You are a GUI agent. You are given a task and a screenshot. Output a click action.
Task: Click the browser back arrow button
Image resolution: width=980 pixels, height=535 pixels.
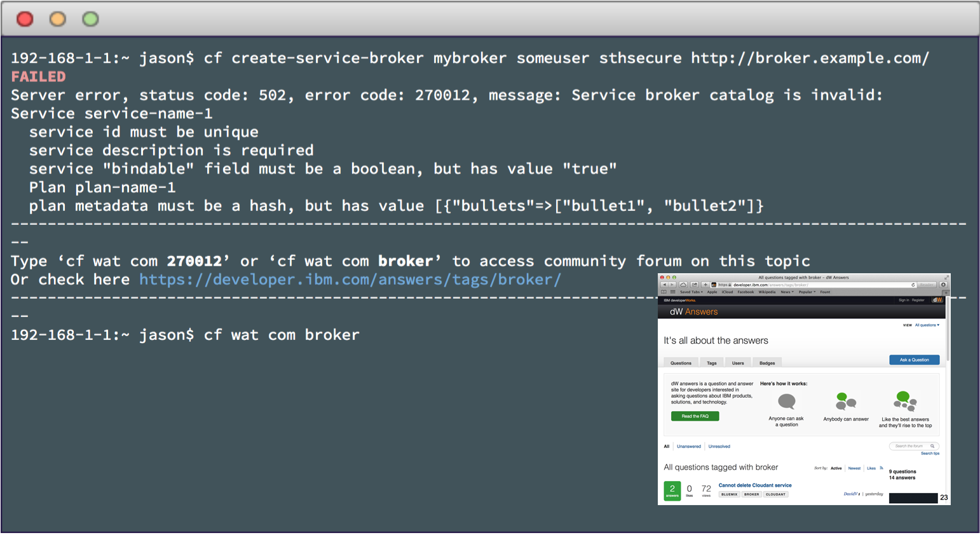(x=664, y=285)
